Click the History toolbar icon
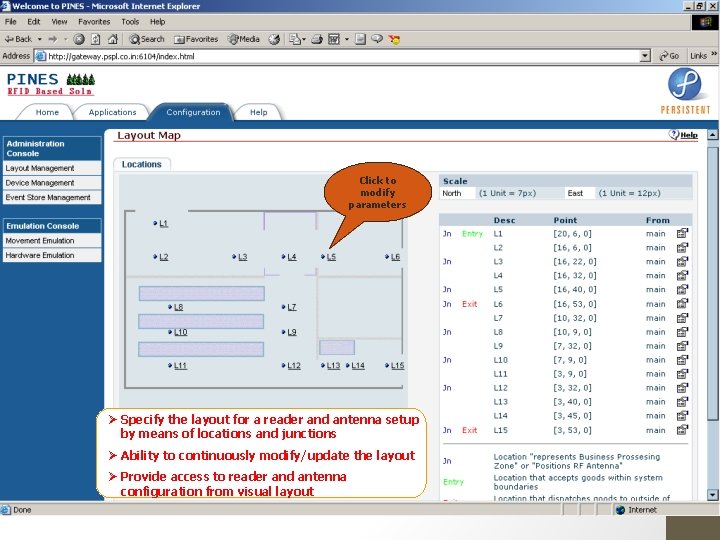 (274, 39)
